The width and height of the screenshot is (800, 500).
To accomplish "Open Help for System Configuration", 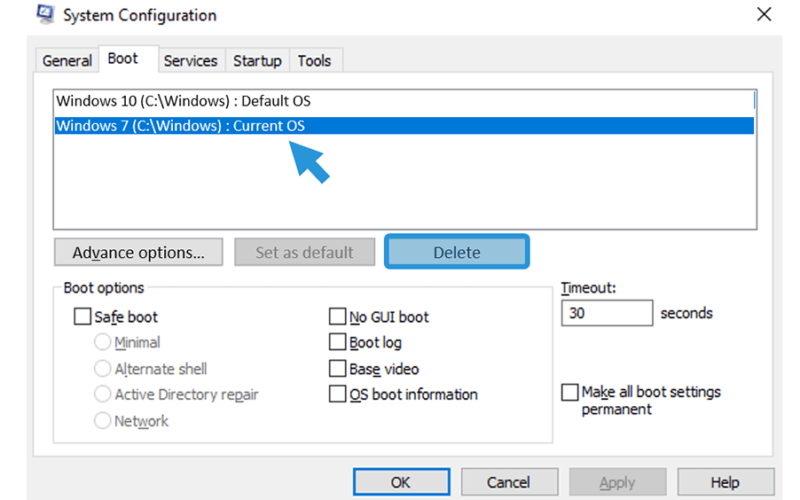I will coord(726,482).
